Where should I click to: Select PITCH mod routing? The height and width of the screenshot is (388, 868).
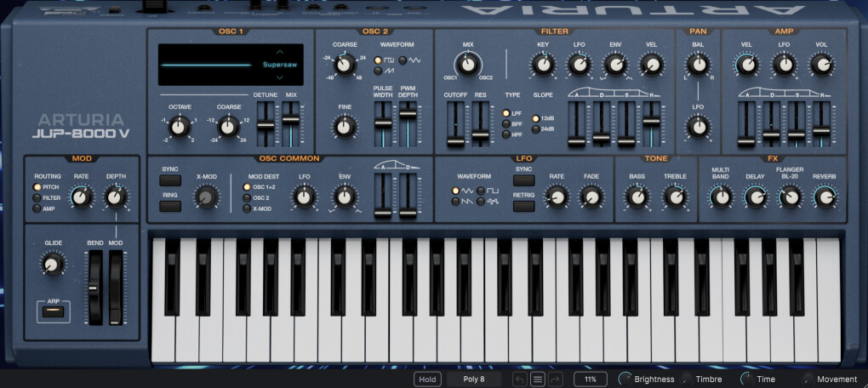tap(37, 187)
